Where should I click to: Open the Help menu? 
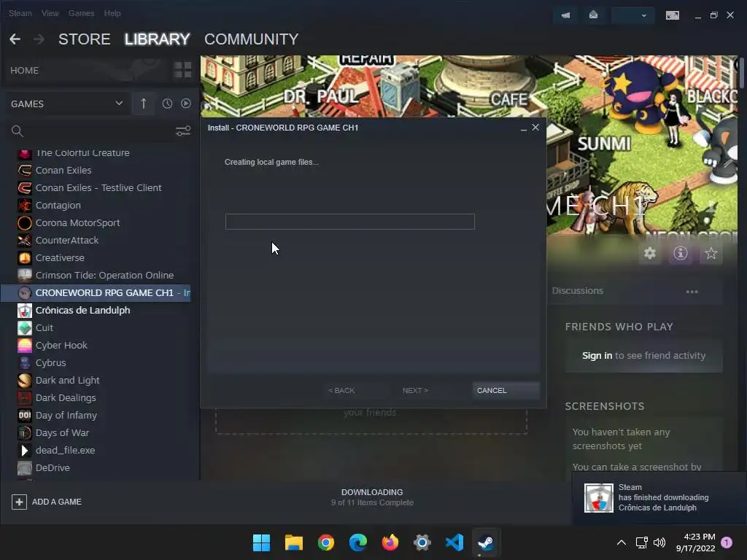point(112,13)
